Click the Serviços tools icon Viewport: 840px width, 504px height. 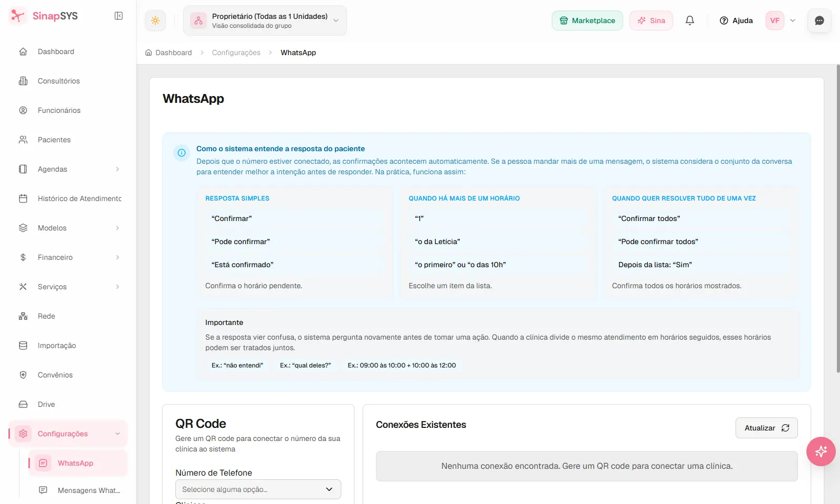[x=23, y=287]
